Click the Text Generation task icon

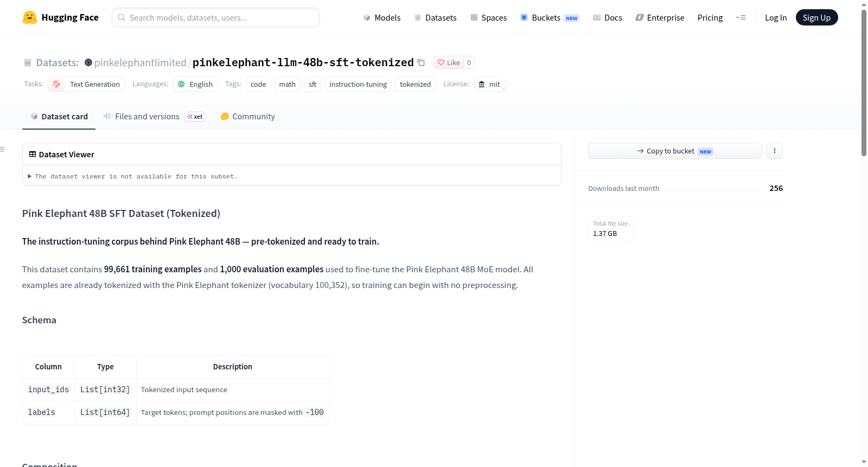click(57, 84)
